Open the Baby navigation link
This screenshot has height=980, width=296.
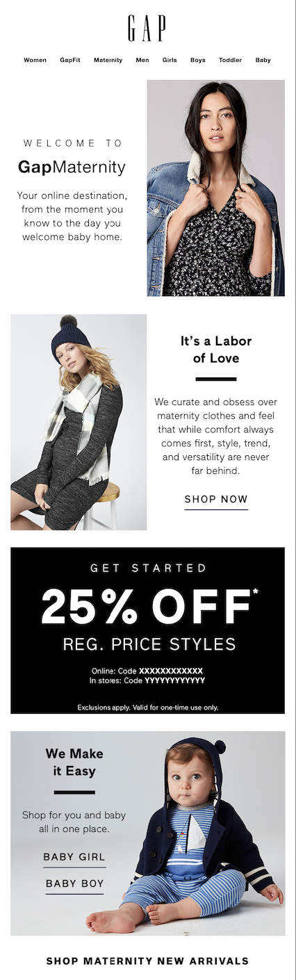point(263,60)
